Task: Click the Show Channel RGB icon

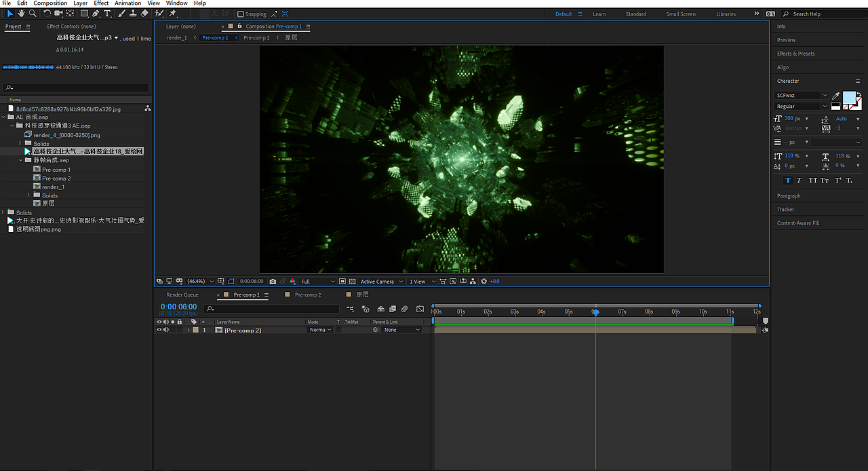Action: click(x=292, y=281)
